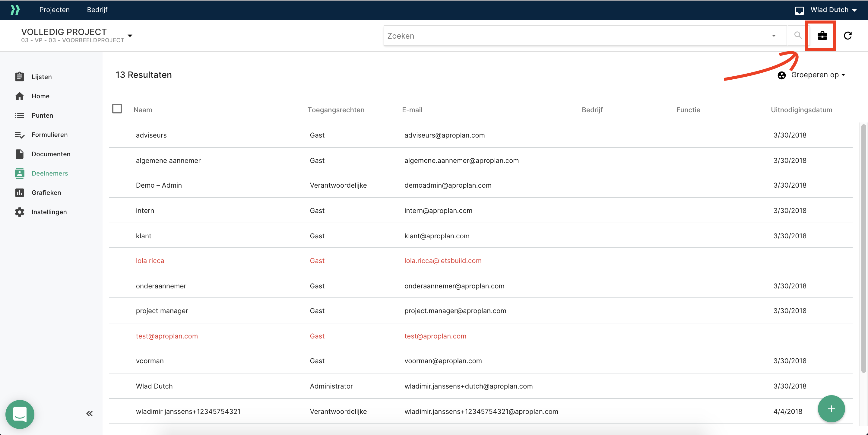Click the vertical scrollbar of the list
The width and height of the screenshot is (868, 435).
coord(863,248)
